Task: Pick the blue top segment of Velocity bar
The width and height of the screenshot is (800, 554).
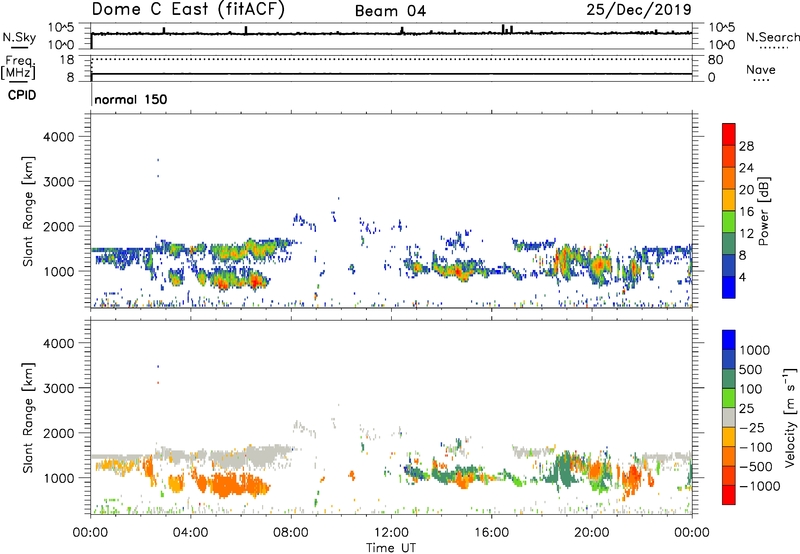Action: coord(729,340)
